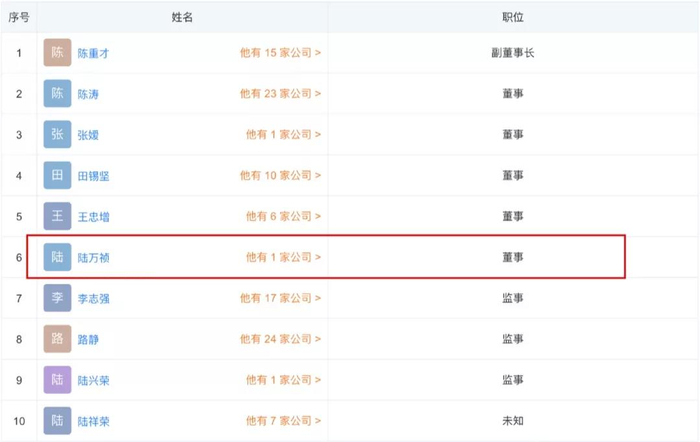Click the 王 avatar icon beside 王忠增

click(x=57, y=216)
